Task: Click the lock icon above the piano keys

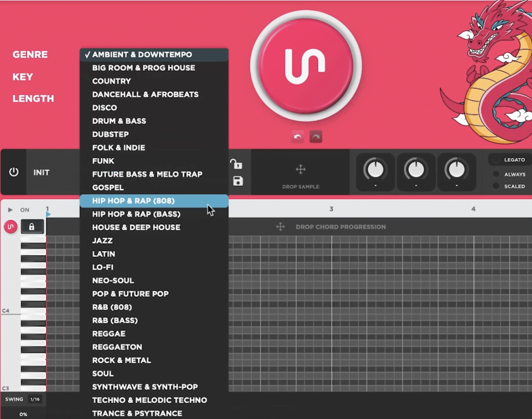Action: (33, 226)
